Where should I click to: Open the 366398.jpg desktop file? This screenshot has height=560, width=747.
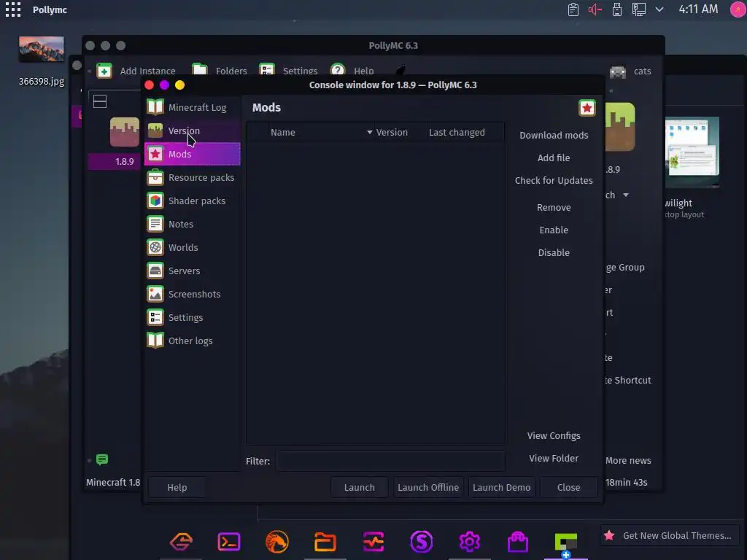[x=42, y=61]
